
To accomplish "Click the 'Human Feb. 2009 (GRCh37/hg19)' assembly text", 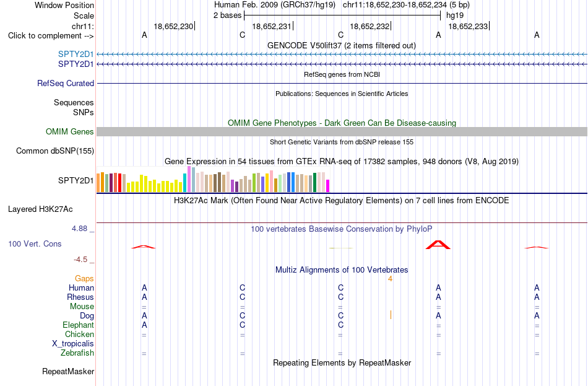I will point(274,5).
